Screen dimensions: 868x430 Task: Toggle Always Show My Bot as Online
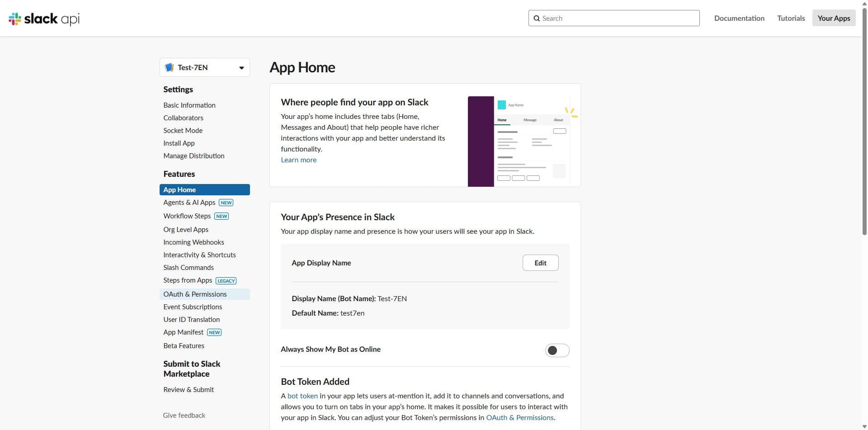557,350
